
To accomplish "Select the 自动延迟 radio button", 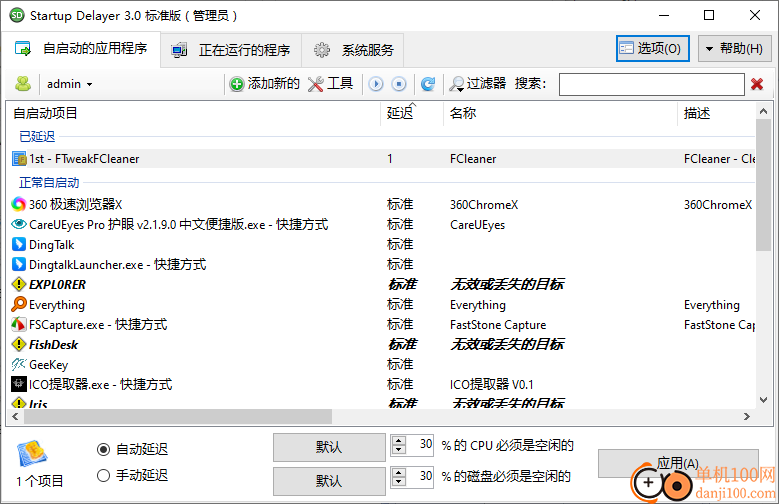I will 103,449.
